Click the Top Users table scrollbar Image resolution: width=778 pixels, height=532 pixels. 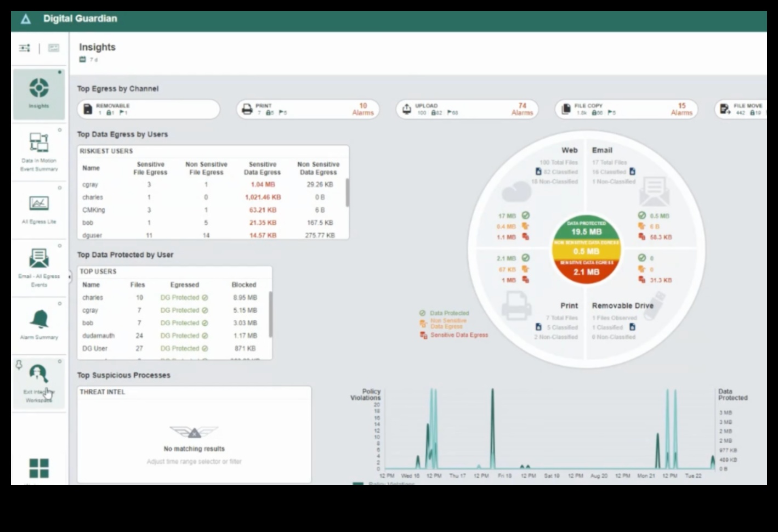coord(270,314)
